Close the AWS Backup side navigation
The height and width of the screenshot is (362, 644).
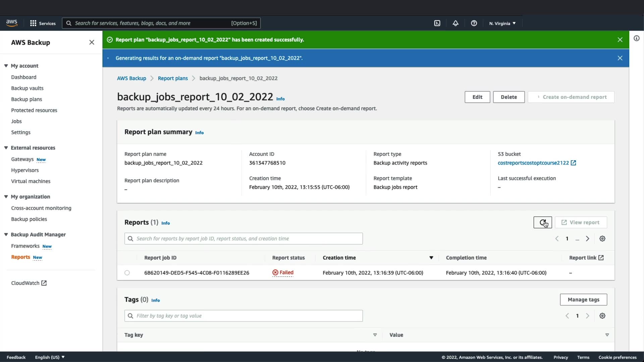(x=92, y=42)
